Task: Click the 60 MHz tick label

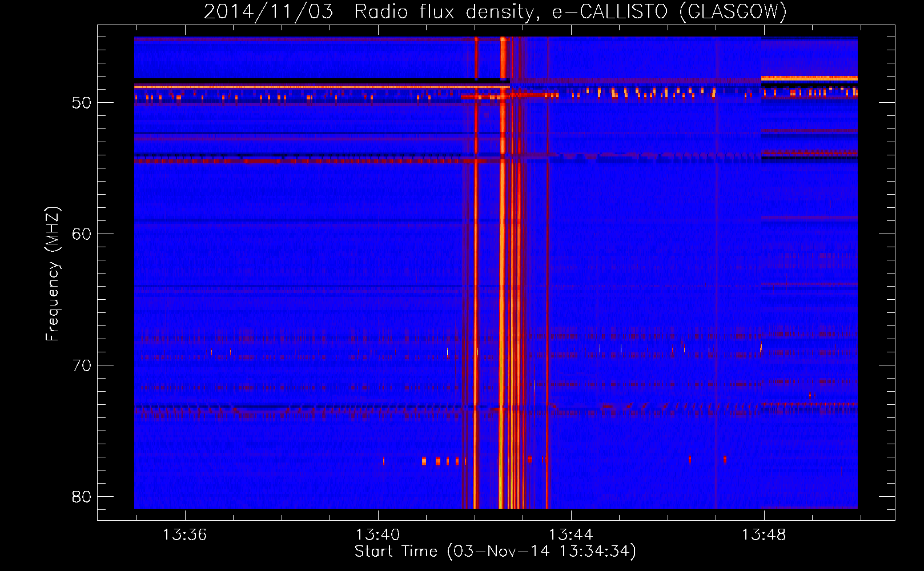Action: click(x=82, y=234)
